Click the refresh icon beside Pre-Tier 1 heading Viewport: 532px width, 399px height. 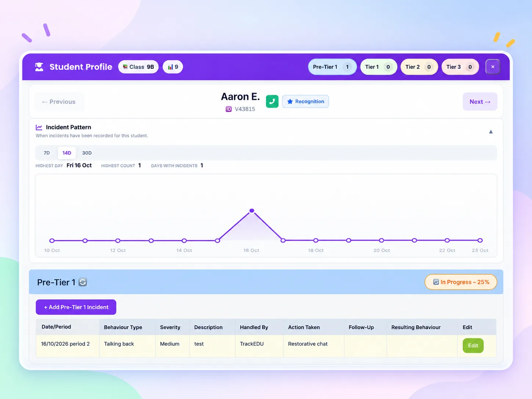pyautogui.click(x=83, y=282)
